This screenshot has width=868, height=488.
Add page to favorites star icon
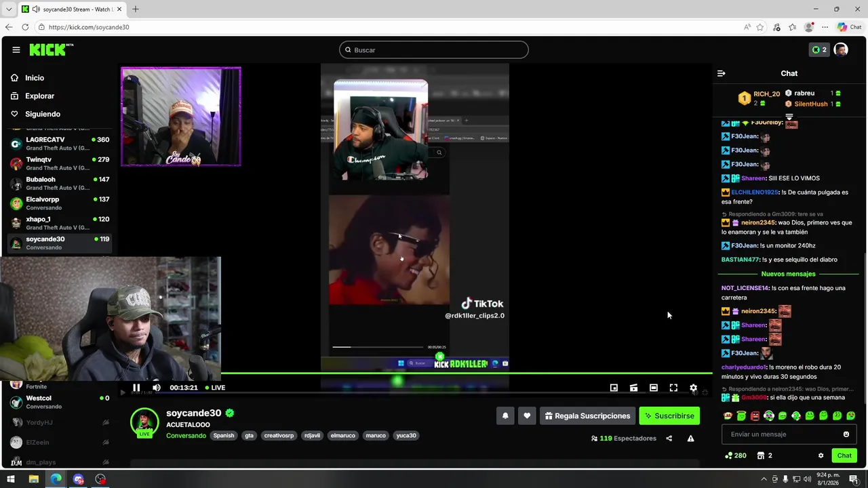[x=760, y=27]
